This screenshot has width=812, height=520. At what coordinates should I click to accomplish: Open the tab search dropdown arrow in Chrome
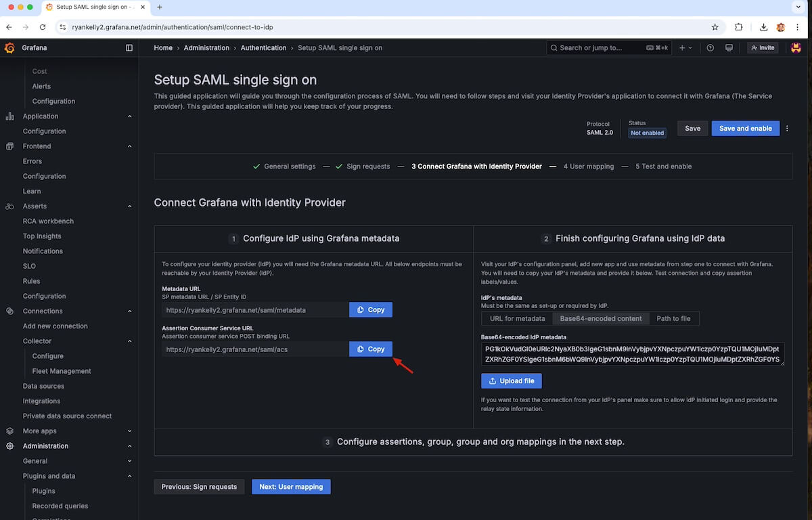click(x=798, y=7)
